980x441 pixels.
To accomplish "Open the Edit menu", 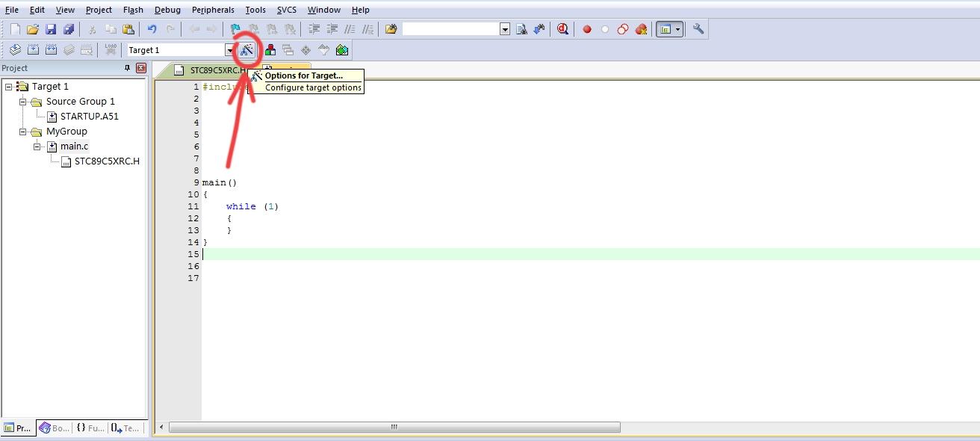I will [x=37, y=10].
